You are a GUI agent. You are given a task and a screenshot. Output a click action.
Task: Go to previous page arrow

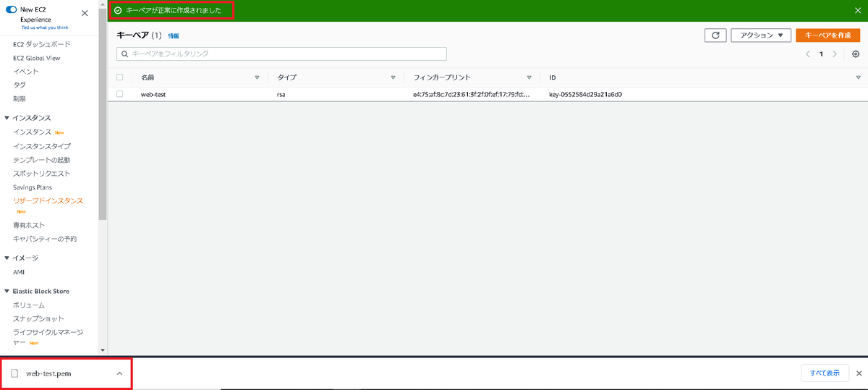[808, 54]
